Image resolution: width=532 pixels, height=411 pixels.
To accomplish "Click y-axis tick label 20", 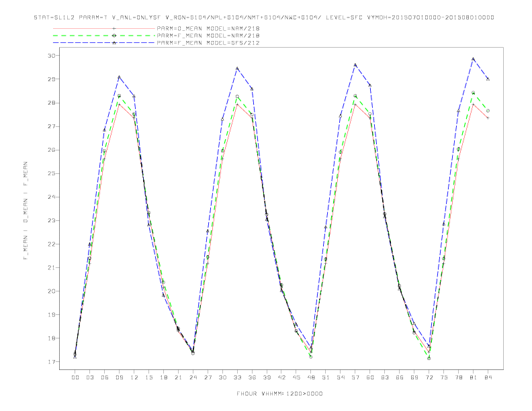I will tap(52, 291).
